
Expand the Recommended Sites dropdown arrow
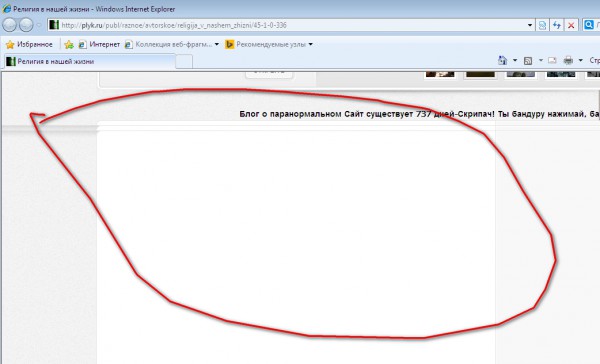point(310,44)
